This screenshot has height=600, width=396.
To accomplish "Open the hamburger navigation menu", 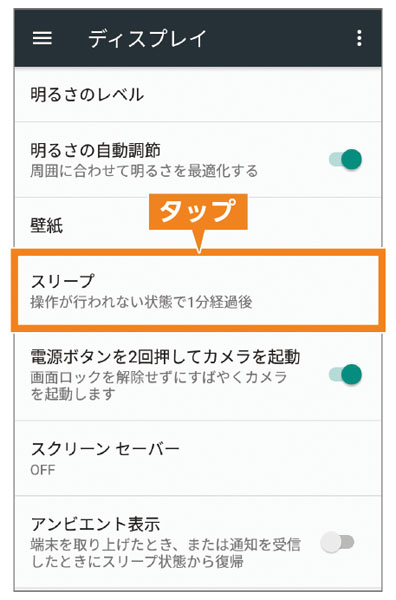I will [42, 38].
